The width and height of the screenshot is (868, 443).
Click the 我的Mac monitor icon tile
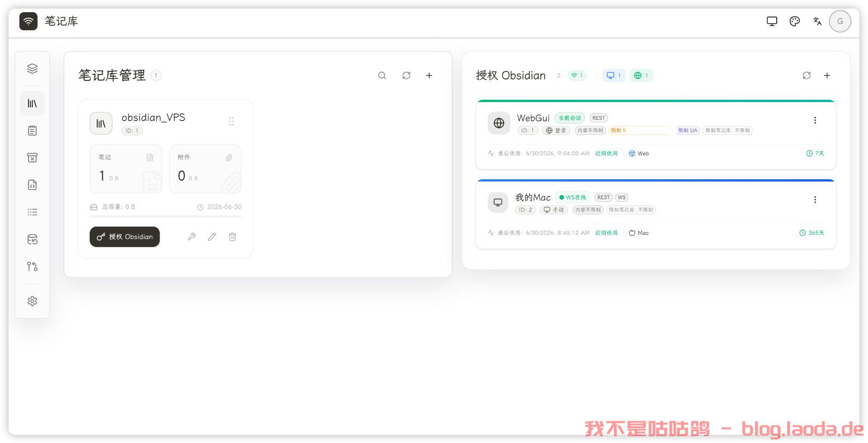point(498,202)
